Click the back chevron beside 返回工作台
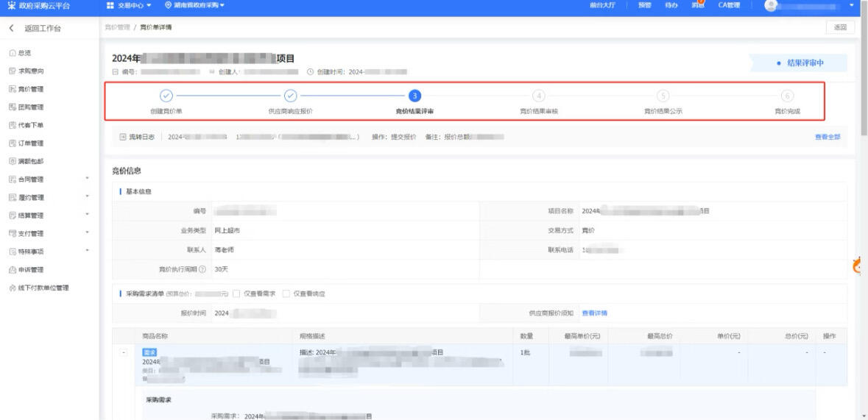This screenshot has height=420, width=868. pos(11,28)
